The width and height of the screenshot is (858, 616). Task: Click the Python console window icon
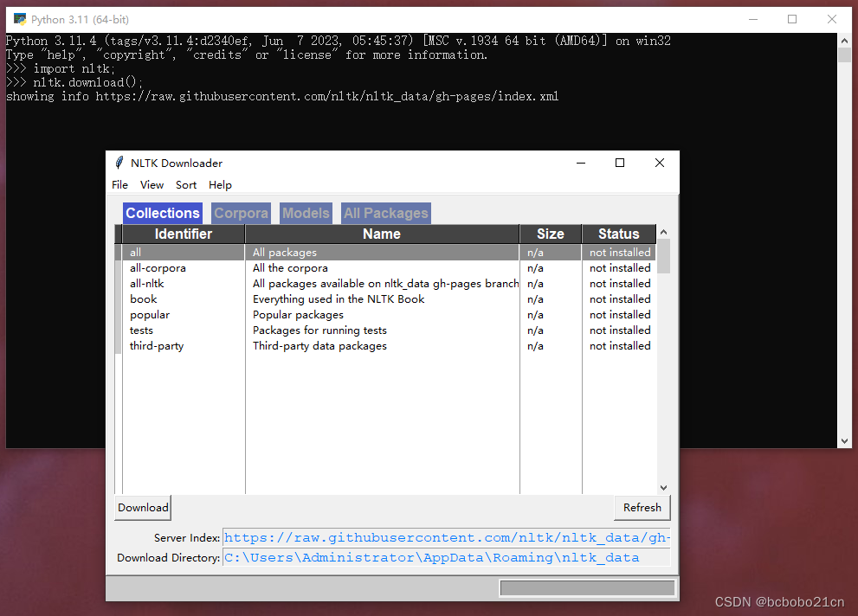(x=20, y=20)
